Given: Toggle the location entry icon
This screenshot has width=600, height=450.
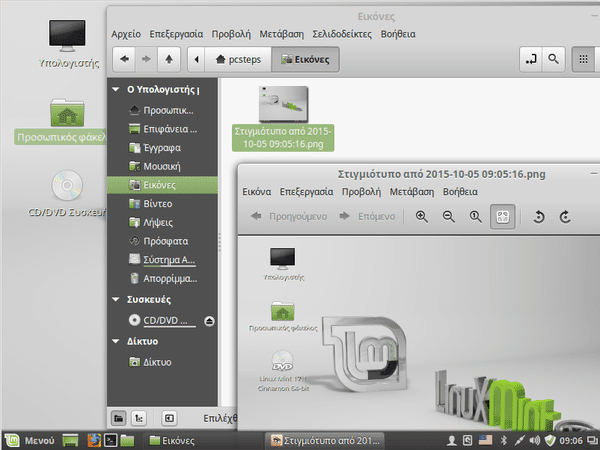Looking at the screenshot, I should pyautogui.click(x=531, y=59).
